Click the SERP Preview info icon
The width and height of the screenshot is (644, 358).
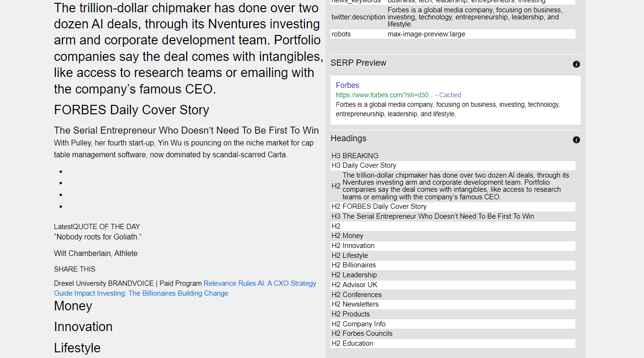tap(576, 64)
